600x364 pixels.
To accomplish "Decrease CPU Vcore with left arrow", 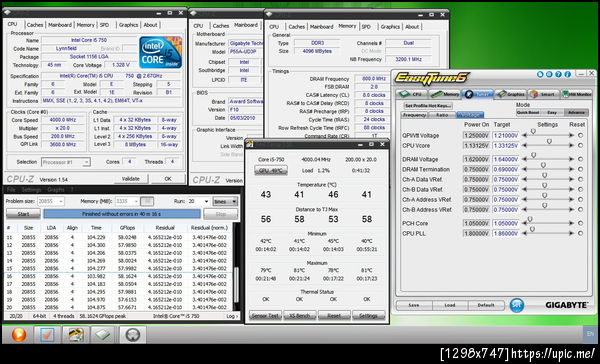I will coord(525,145).
